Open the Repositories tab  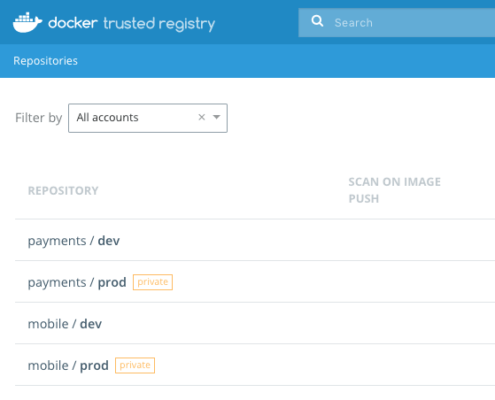click(x=45, y=61)
